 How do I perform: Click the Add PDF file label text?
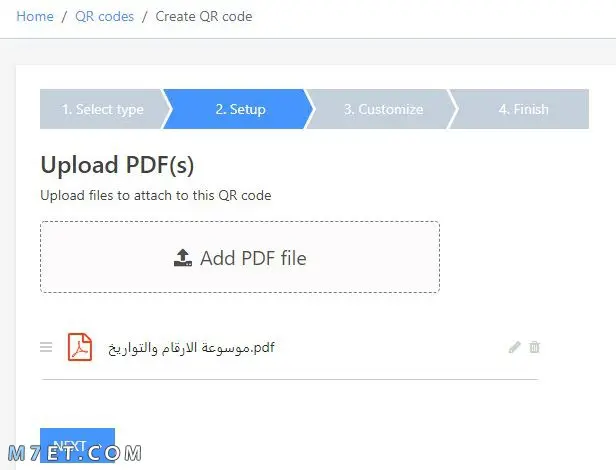253,258
